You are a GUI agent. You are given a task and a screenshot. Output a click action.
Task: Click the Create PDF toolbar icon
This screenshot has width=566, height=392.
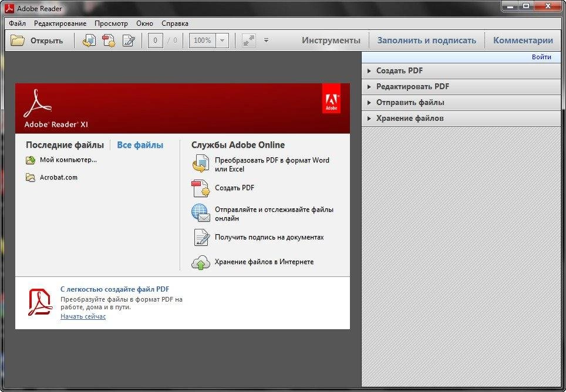tap(109, 40)
